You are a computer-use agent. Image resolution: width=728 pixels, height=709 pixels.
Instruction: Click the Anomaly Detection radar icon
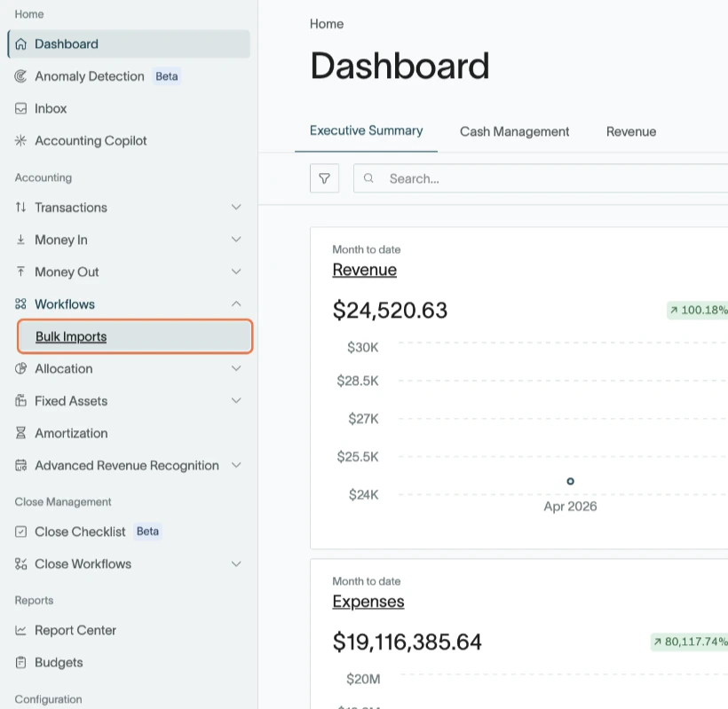(x=21, y=76)
